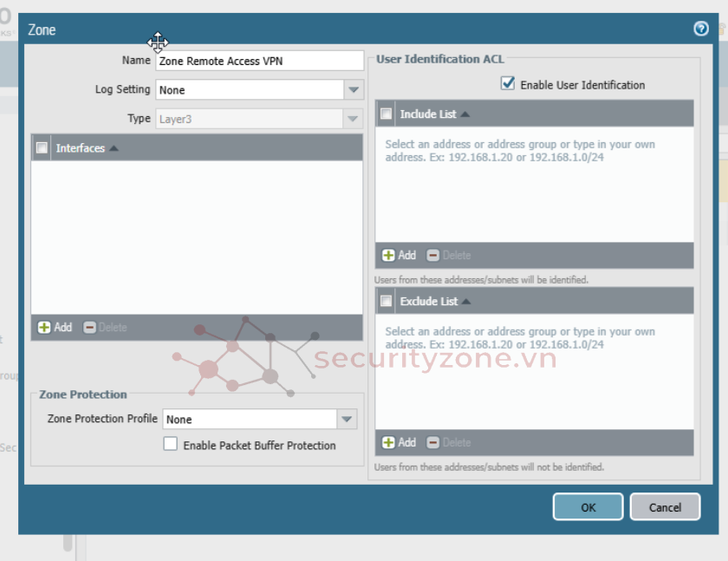The image size is (728, 561).
Task: Click the Delete icon under Interfaces
Action: click(90, 327)
